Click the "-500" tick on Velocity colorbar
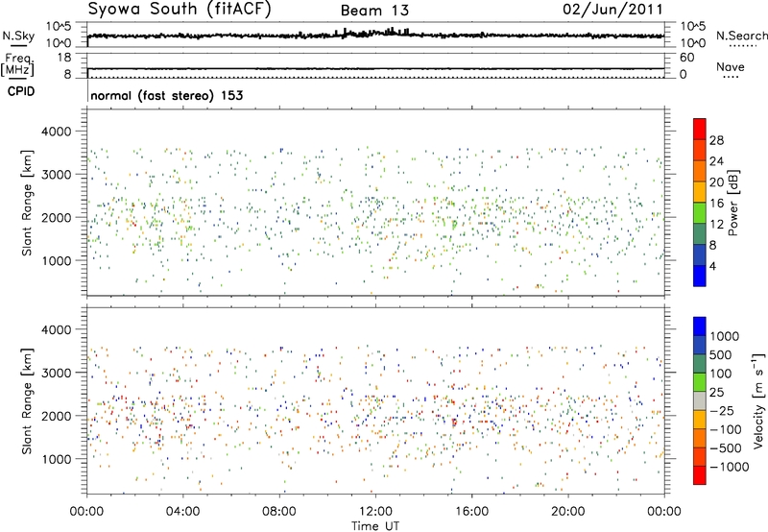768x532 pixels. 726,448
